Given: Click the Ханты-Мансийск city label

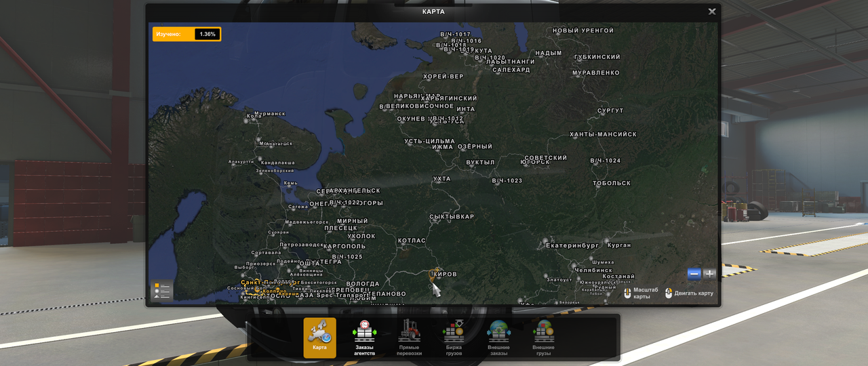Looking at the screenshot, I should pyautogui.click(x=603, y=134).
